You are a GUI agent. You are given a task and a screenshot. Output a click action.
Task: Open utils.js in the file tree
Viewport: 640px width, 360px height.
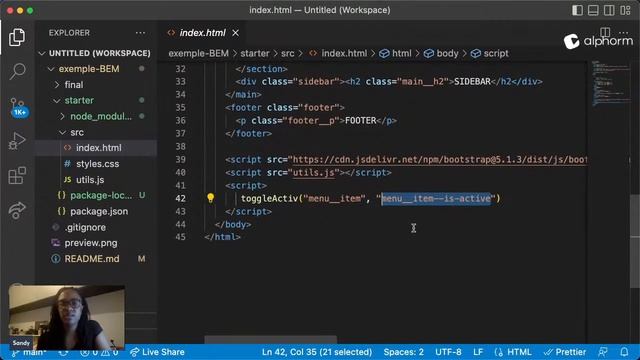(96, 180)
